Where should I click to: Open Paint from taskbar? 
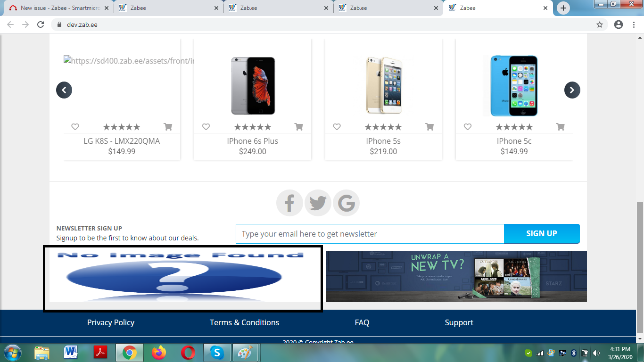pos(245,353)
